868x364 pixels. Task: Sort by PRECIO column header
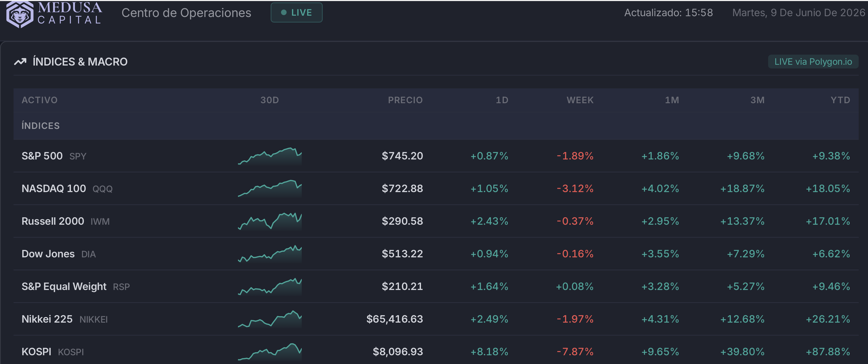click(405, 100)
